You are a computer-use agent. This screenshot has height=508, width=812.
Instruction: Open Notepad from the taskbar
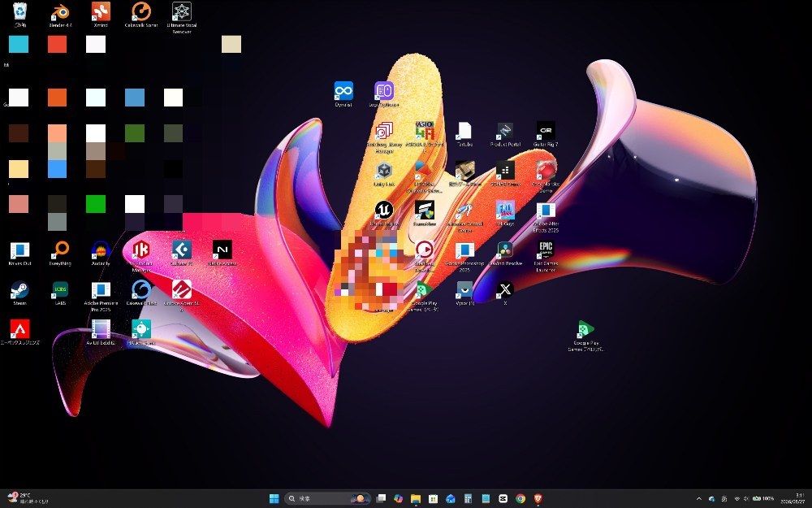[486, 498]
